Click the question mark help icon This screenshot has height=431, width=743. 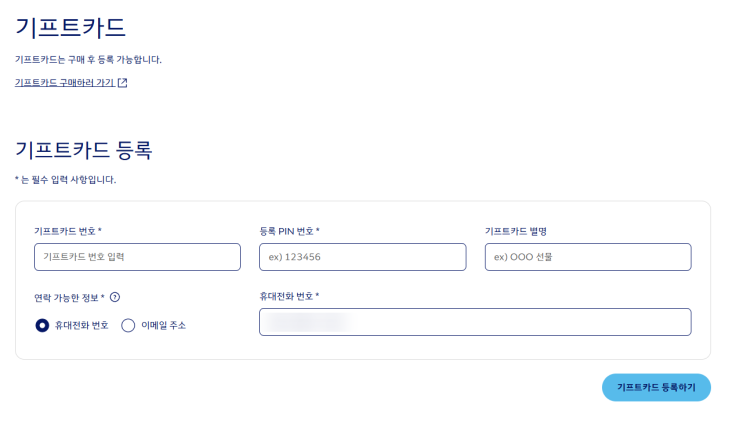pyautogui.click(x=115, y=297)
